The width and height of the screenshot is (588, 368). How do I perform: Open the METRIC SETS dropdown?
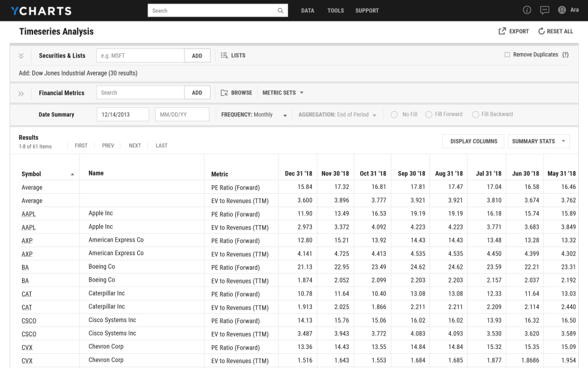click(x=282, y=93)
